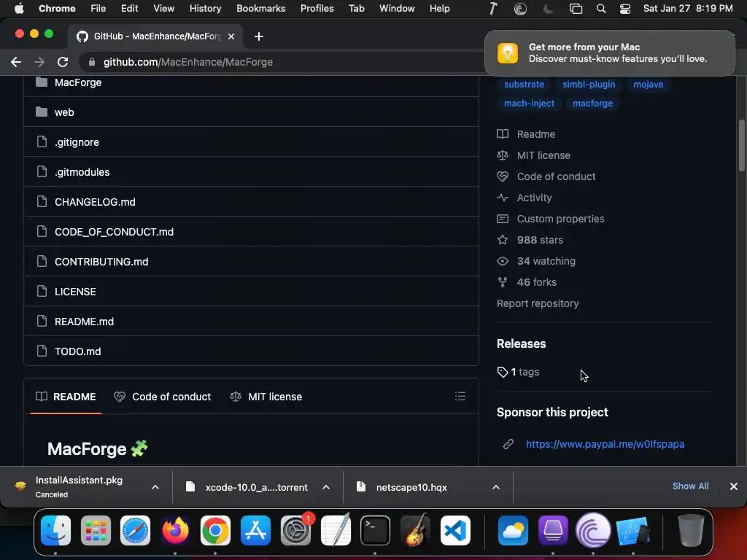Click the Chrome icon in the dock
The image size is (747, 560).
tap(215, 531)
